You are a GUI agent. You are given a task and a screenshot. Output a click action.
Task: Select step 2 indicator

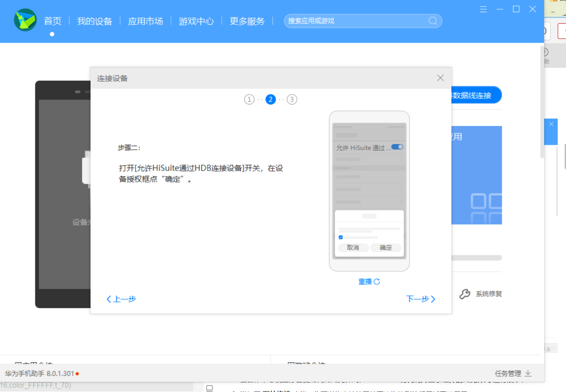coord(271,100)
